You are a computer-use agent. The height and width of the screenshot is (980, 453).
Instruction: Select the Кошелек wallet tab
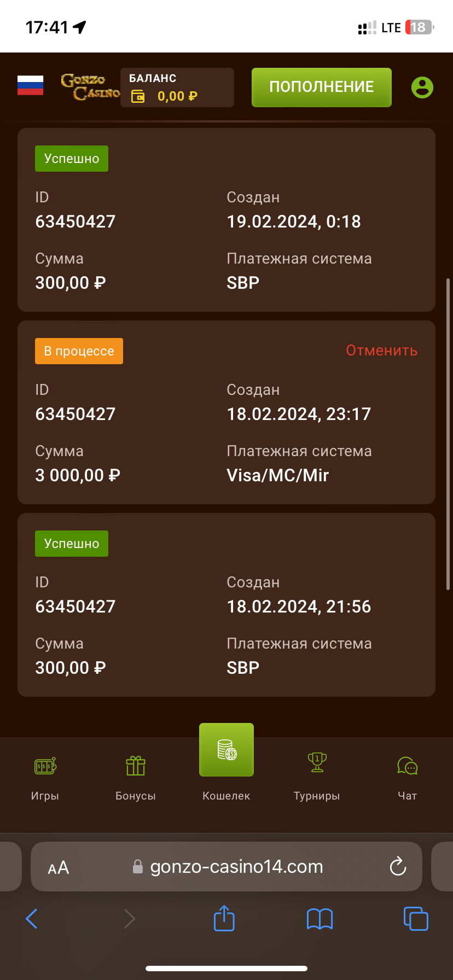point(226,750)
